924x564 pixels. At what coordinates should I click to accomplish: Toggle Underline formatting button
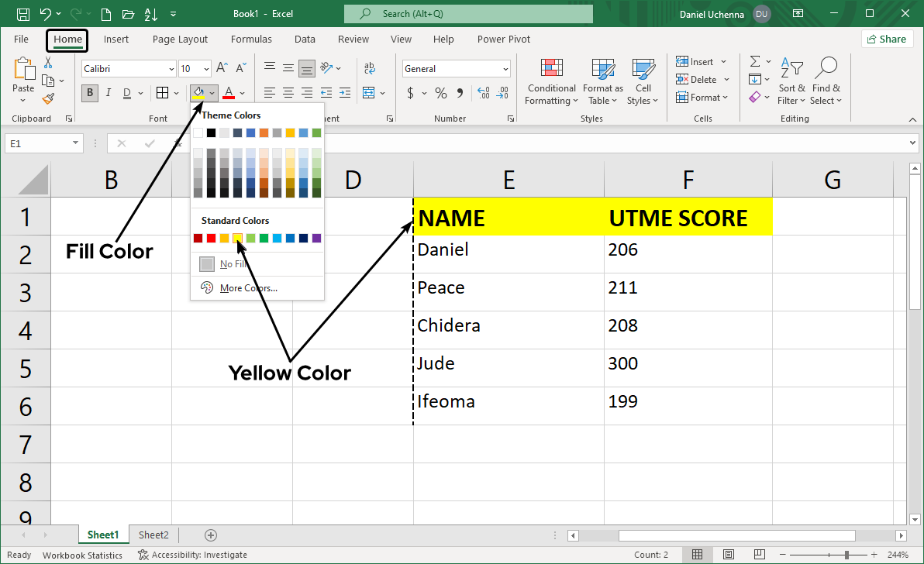(126, 93)
